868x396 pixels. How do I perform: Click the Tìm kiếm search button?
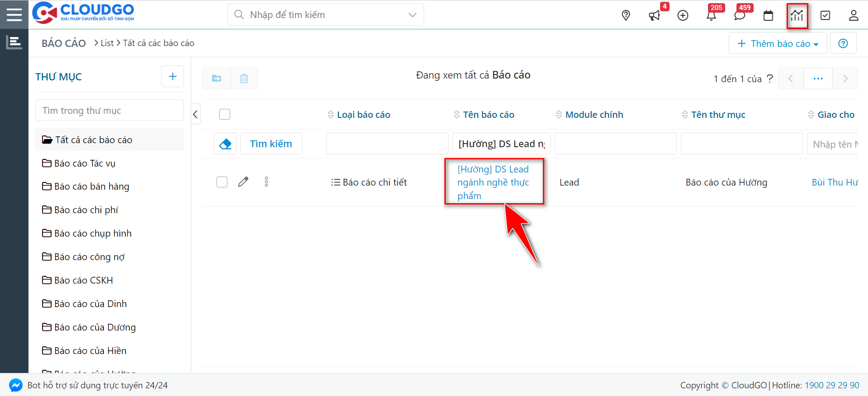(x=271, y=144)
